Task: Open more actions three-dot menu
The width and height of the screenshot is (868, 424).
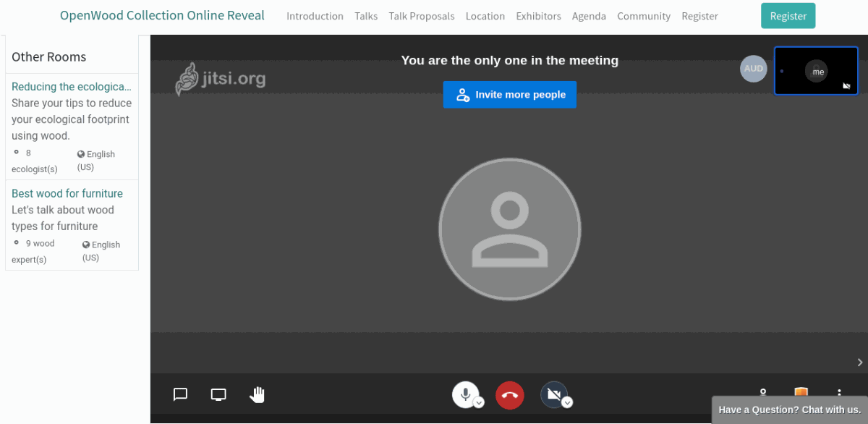Action: tap(839, 393)
